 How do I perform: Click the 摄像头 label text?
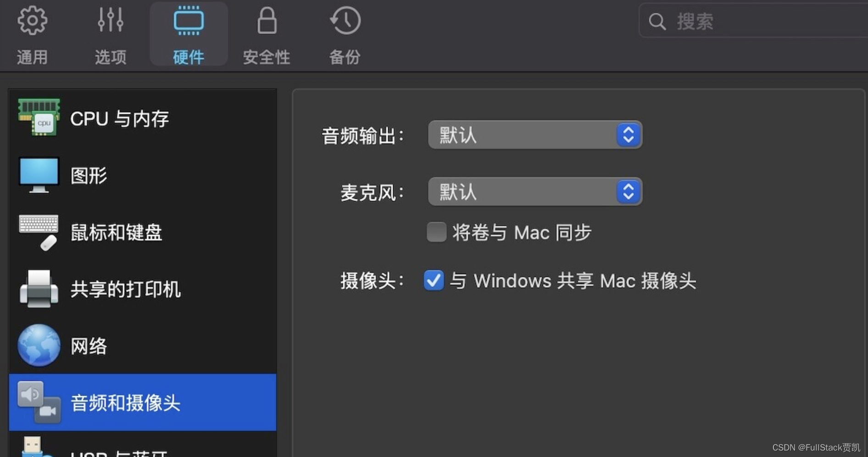click(372, 281)
